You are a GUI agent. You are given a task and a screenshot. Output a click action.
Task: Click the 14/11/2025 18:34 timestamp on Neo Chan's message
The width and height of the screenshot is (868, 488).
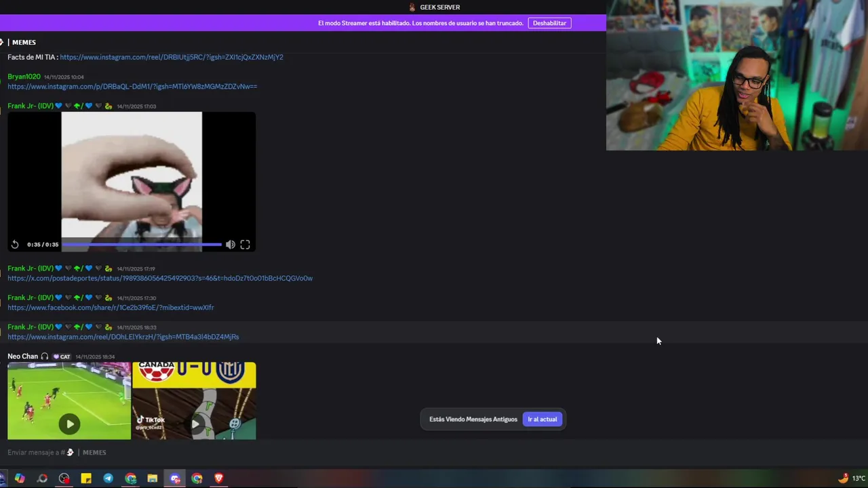pos(95,357)
